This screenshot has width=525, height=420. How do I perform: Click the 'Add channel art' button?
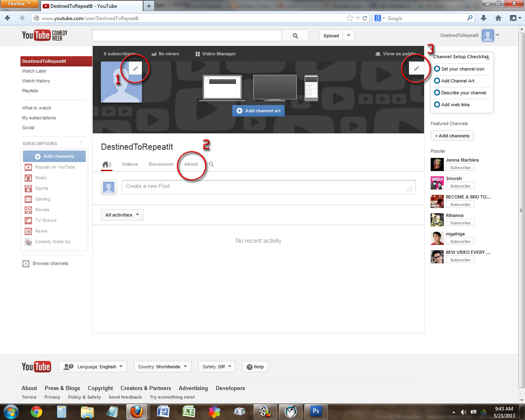pos(258,110)
